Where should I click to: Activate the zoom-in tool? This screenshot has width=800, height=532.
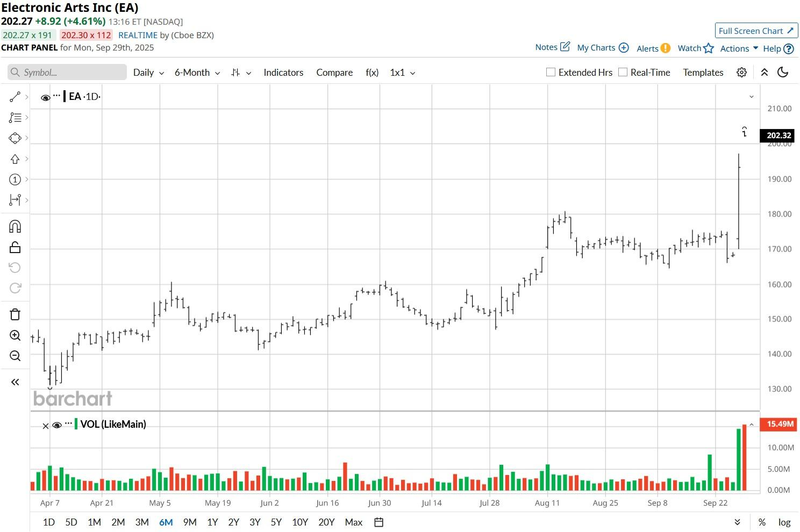[15, 335]
